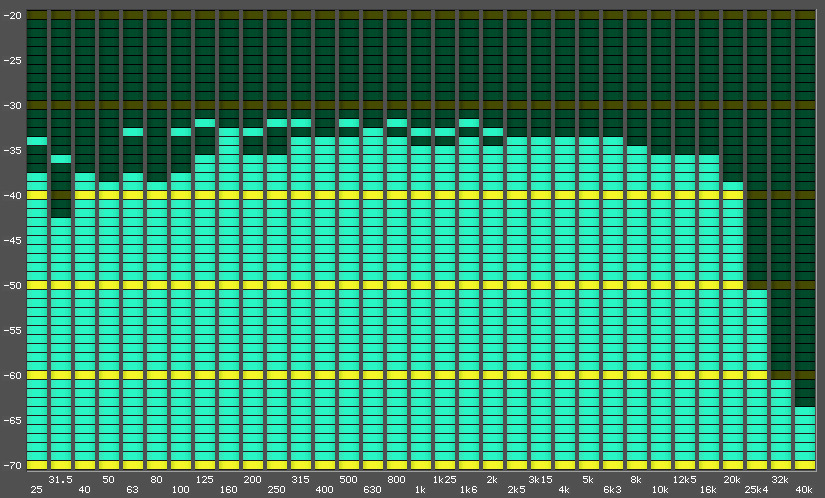Image resolution: width=825 pixels, height=498 pixels.
Task: Pick the '1k6' frequency label
Action: point(468,490)
